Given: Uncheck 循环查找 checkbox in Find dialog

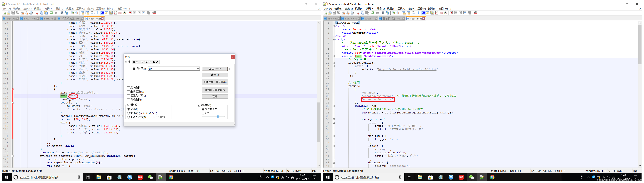Looking at the screenshot, I should 128,100.
